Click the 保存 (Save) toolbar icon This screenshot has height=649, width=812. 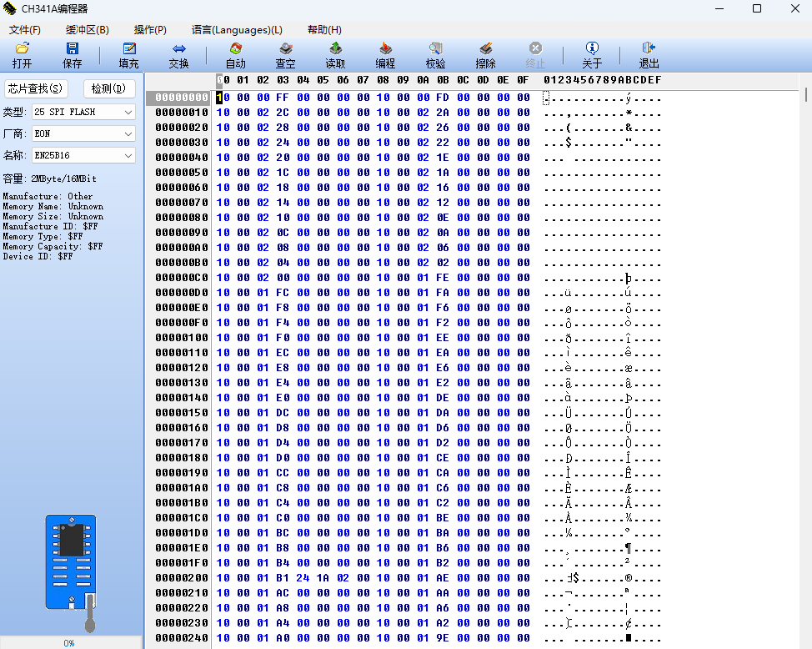[x=72, y=55]
